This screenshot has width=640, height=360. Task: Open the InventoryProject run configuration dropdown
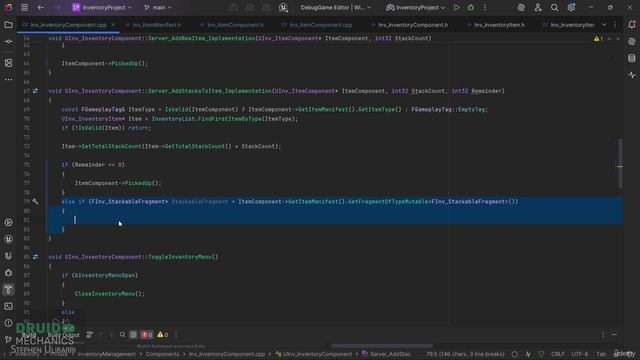pyautogui.click(x=416, y=7)
